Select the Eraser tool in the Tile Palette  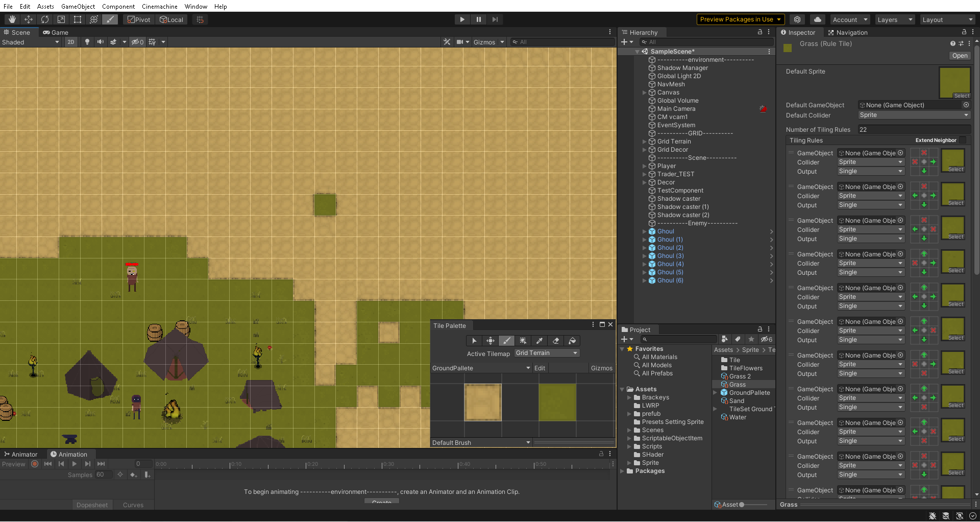click(x=556, y=340)
